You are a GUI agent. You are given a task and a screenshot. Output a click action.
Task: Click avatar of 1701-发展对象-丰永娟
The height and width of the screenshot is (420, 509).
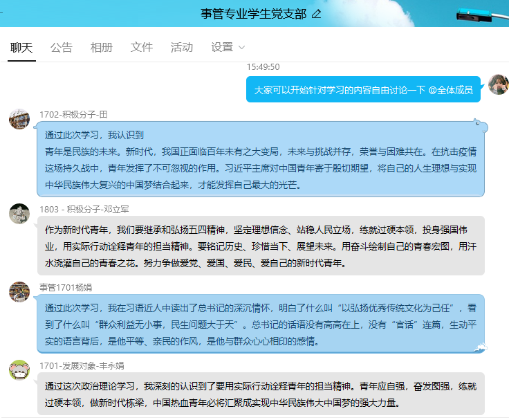(x=19, y=370)
